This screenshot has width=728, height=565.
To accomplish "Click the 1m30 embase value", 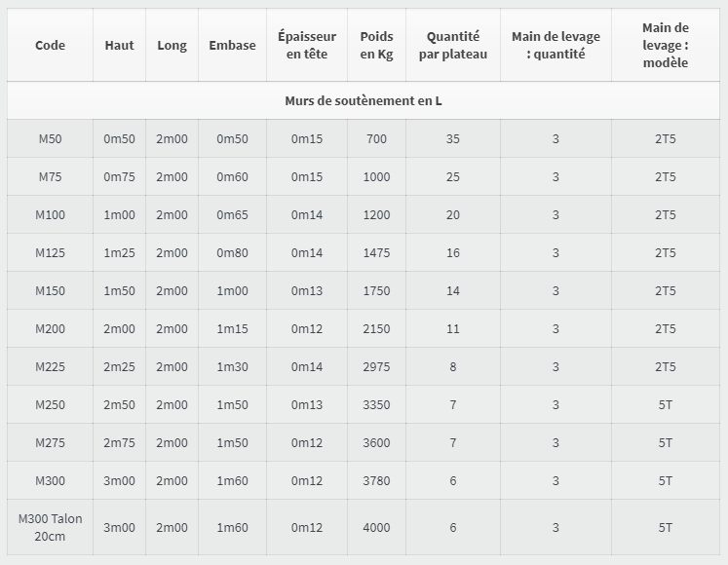I will pos(232,367).
